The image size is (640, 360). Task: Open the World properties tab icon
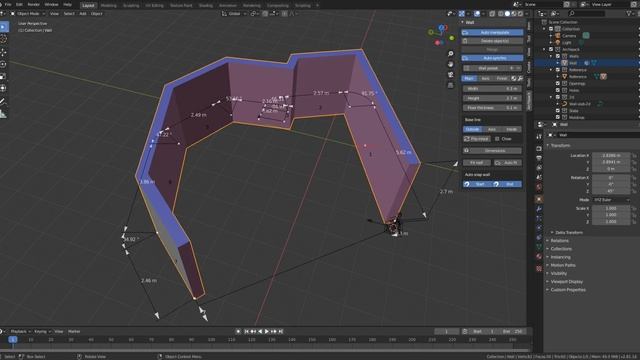tap(539, 187)
